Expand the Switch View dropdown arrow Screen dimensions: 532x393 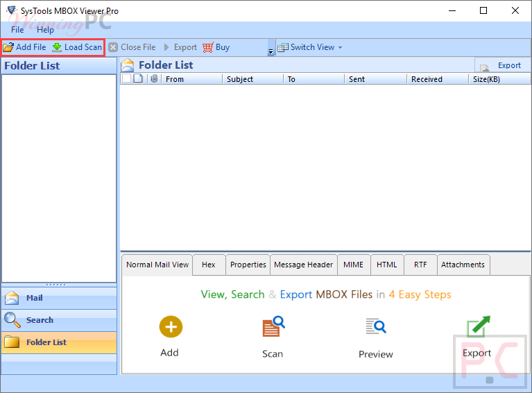click(340, 47)
